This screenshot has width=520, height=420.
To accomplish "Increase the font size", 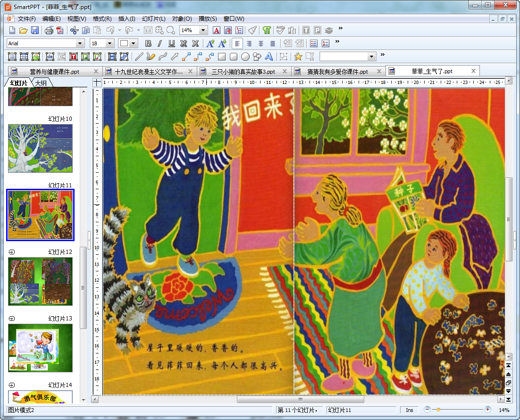I will [210, 43].
